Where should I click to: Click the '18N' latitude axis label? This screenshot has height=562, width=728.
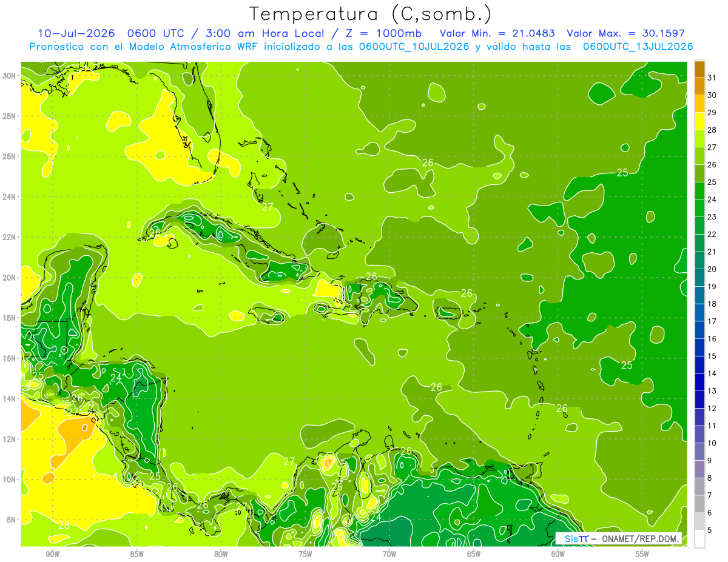[x=10, y=318]
